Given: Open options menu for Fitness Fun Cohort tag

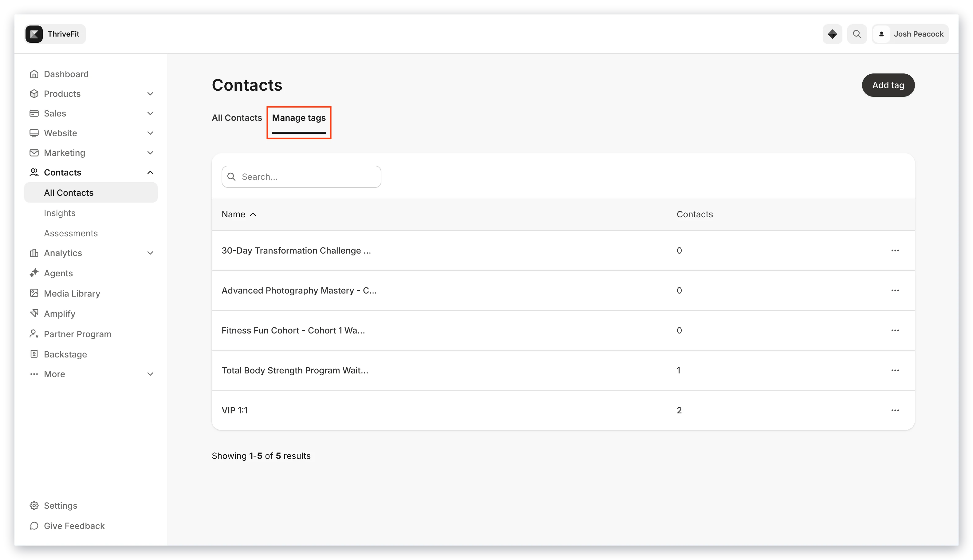Looking at the screenshot, I should (895, 330).
